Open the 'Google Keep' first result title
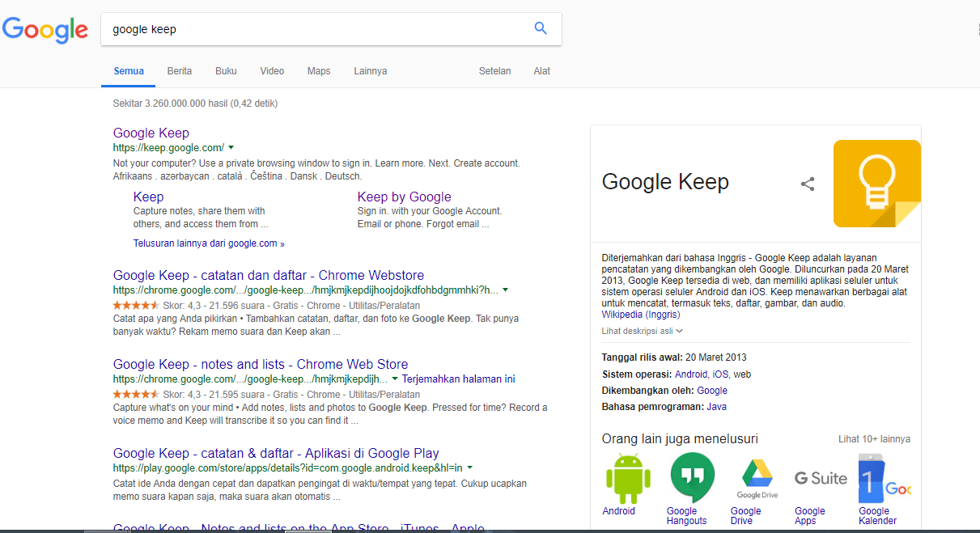 pyautogui.click(x=151, y=133)
